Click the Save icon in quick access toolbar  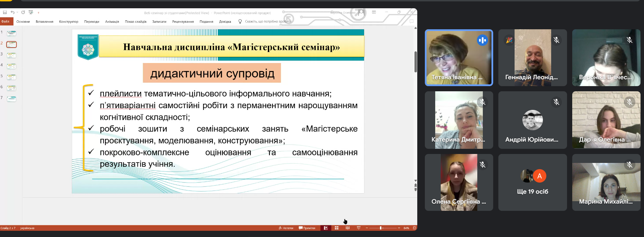[x=5, y=12]
